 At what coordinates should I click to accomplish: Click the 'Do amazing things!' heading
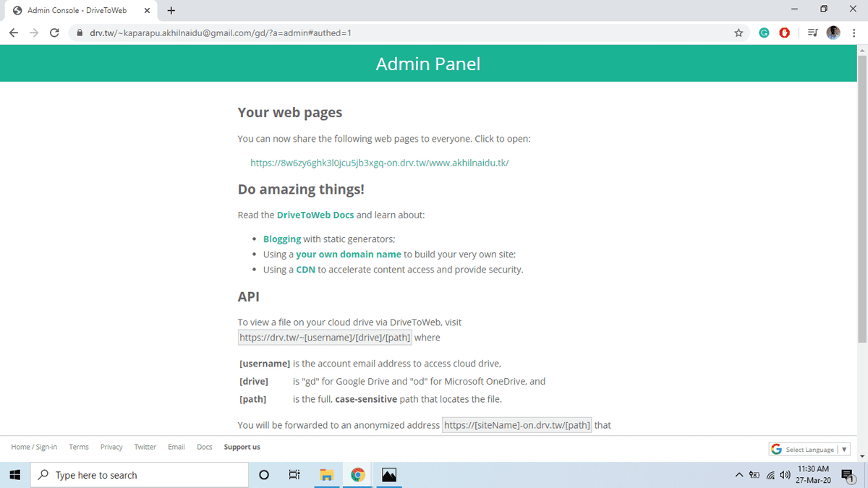pos(301,189)
